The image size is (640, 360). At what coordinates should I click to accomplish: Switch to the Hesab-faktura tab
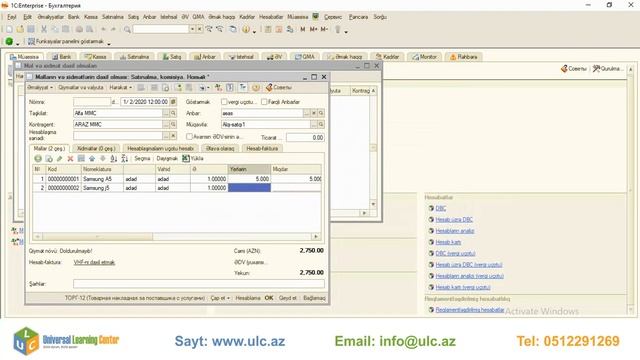tap(262, 149)
